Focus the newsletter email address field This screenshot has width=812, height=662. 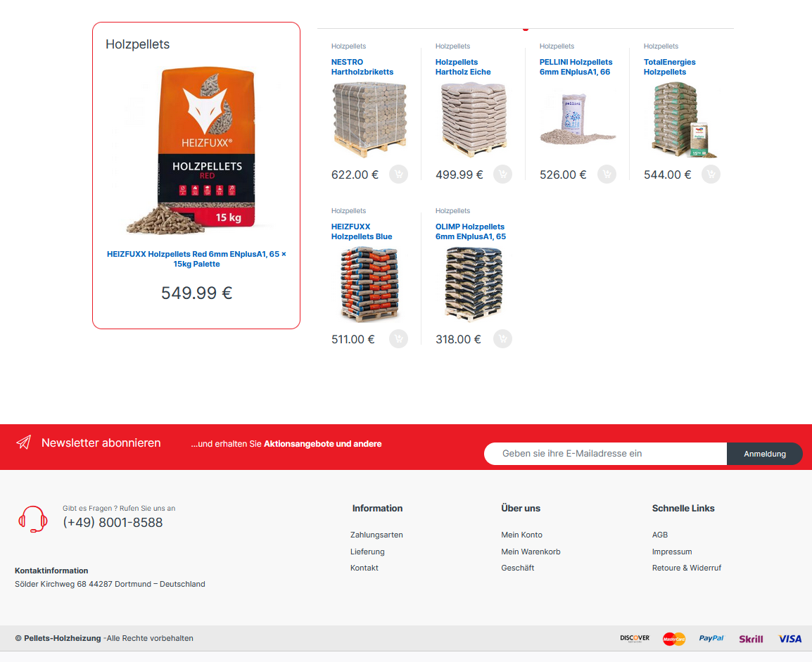click(605, 454)
